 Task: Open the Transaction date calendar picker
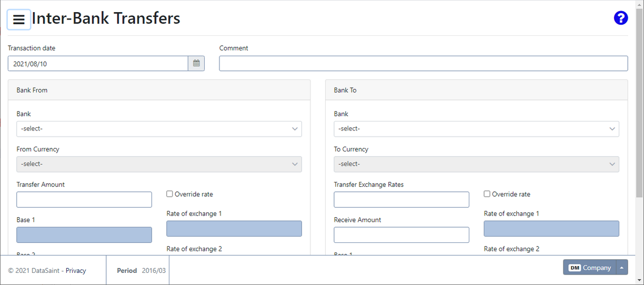click(196, 64)
